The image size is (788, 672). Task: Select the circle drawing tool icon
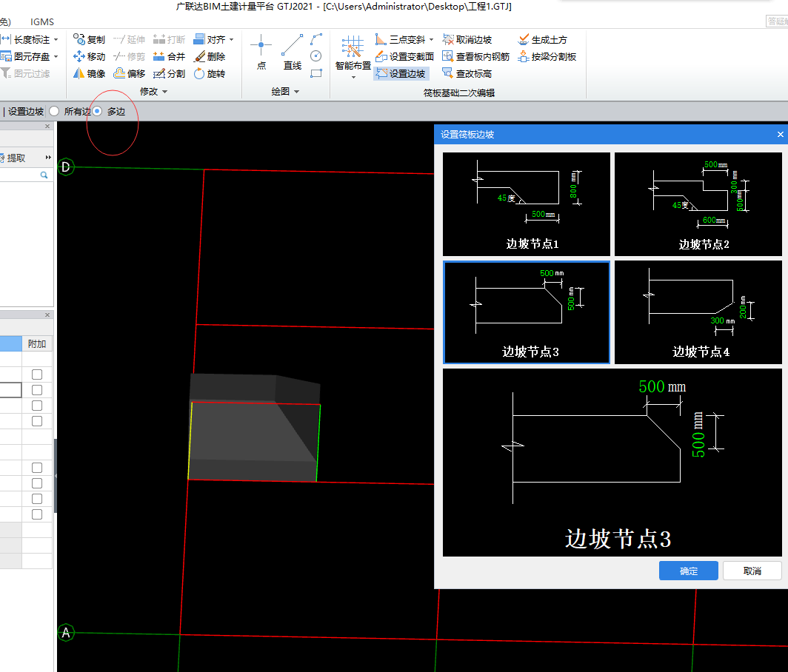[x=316, y=56]
